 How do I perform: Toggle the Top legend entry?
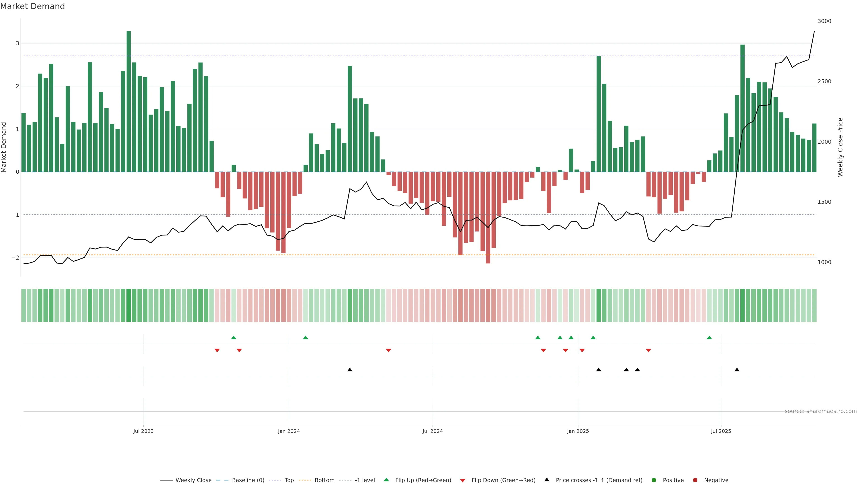pyautogui.click(x=289, y=480)
